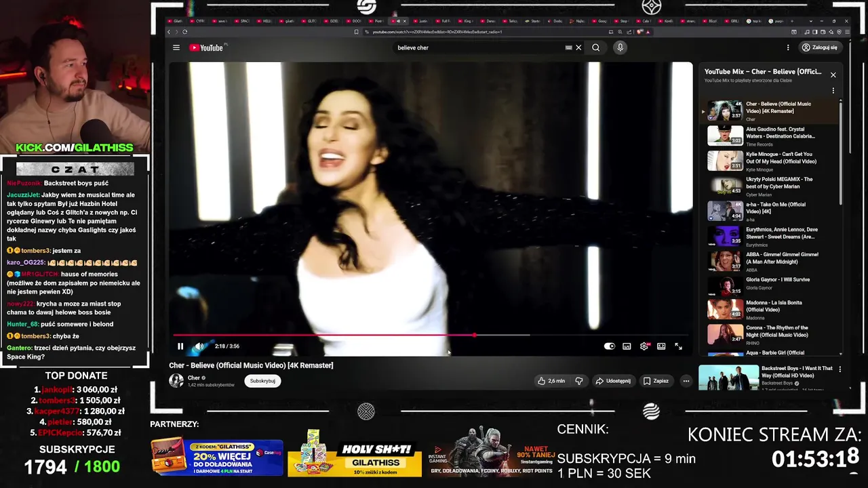
Task: Seek on the red video progress bar
Action: click(431, 335)
